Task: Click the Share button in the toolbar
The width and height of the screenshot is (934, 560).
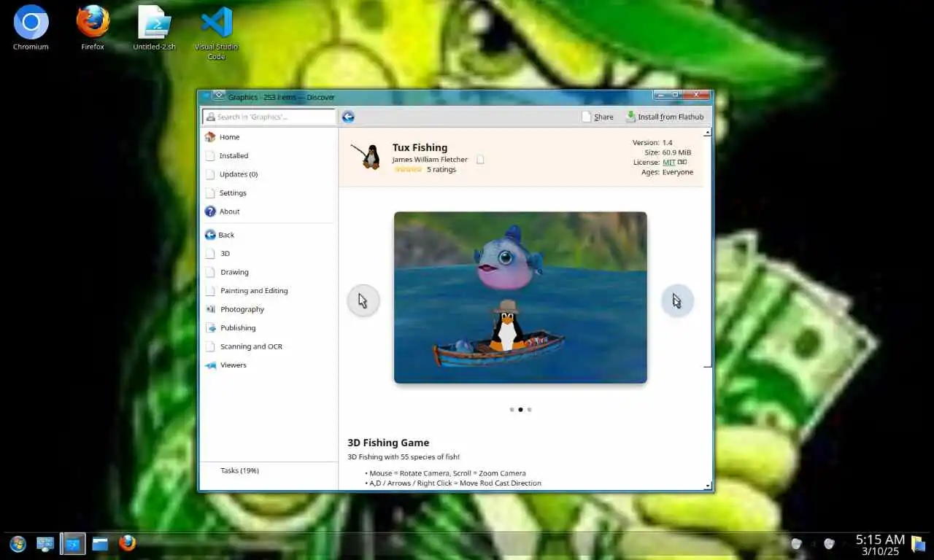Action: [x=598, y=117]
